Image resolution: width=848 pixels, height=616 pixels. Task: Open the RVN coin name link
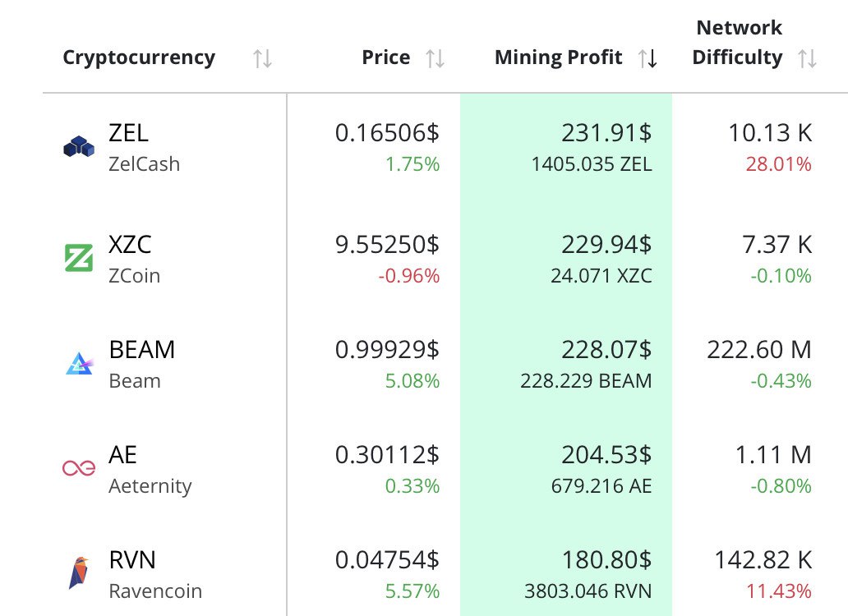click(x=132, y=560)
